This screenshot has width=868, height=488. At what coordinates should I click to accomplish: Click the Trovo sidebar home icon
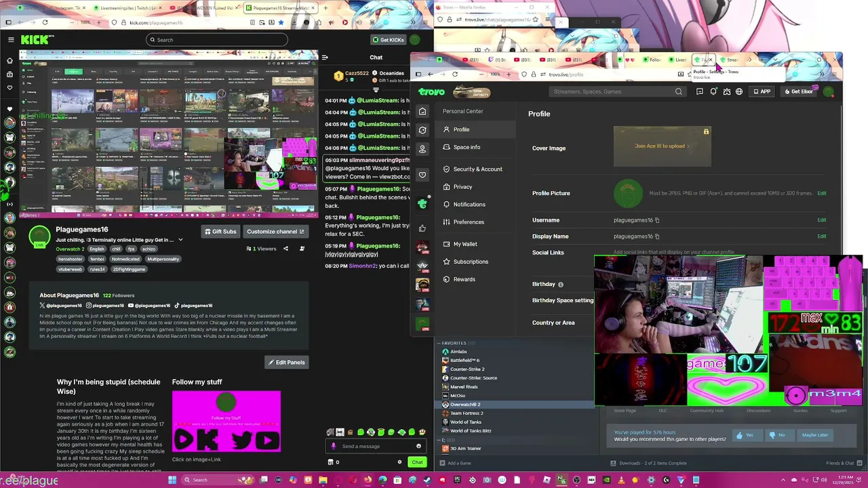pos(422,111)
